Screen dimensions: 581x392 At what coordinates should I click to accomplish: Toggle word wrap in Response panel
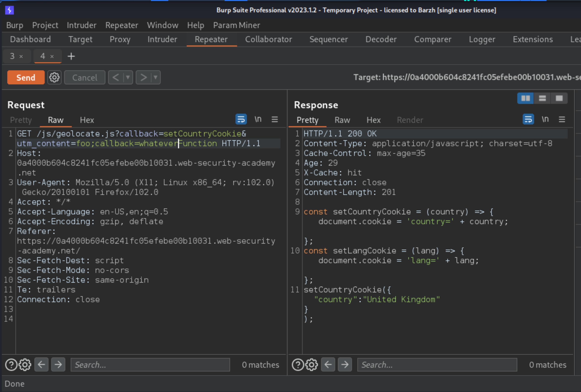click(x=528, y=119)
